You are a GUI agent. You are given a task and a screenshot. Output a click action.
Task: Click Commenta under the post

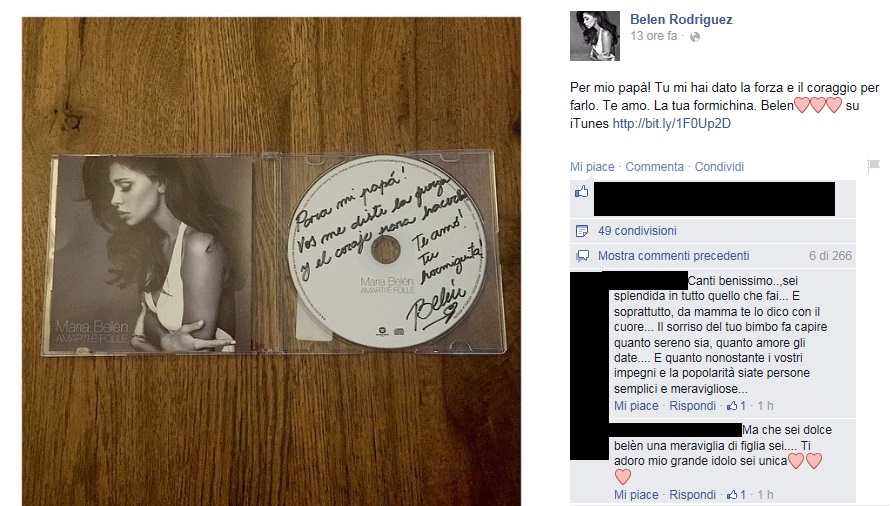tap(654, 167)
